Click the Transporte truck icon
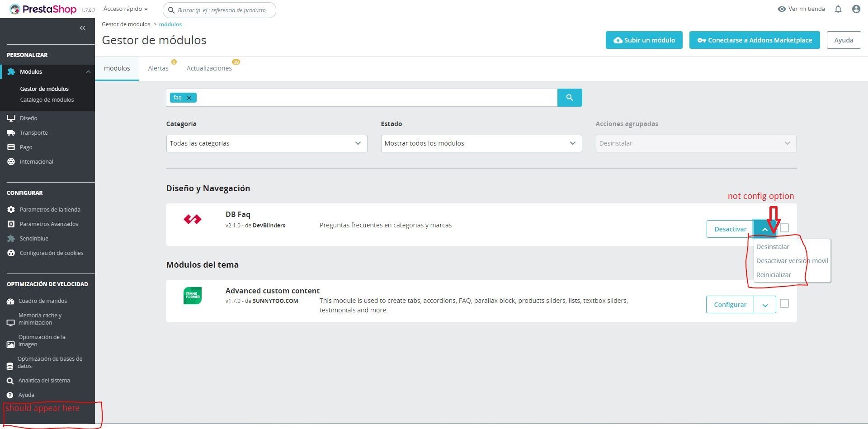The image size is (868, 429). pos(11,132)
